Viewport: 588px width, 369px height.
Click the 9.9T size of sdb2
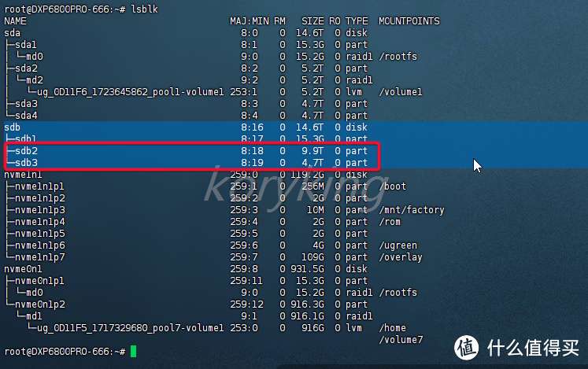[x=312, y=151]
